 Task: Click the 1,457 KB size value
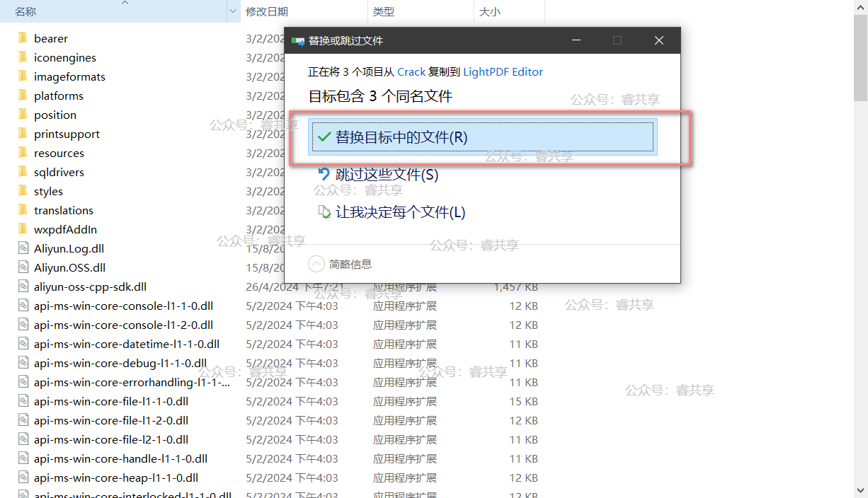point(516,286)
